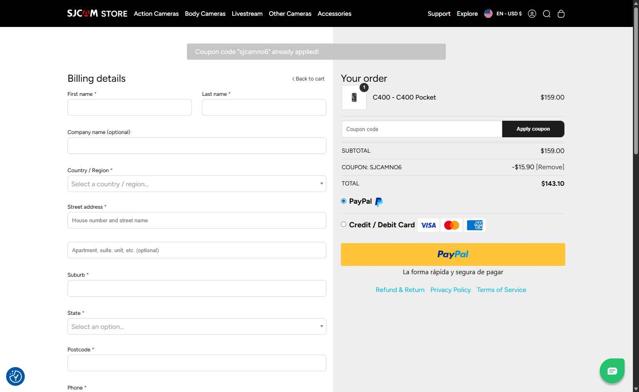Image resolution: width=639 pixels, height=392 pixels.
Task: Click the -$15.90 discount amount
Action: click(523, 167)
